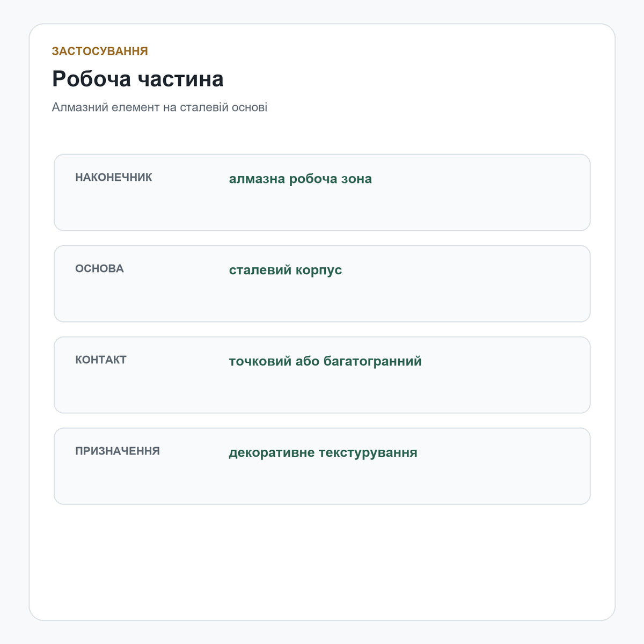644x644 pixels.
Task: Select the Робоча частина heading
Action: tap(138, 79)
